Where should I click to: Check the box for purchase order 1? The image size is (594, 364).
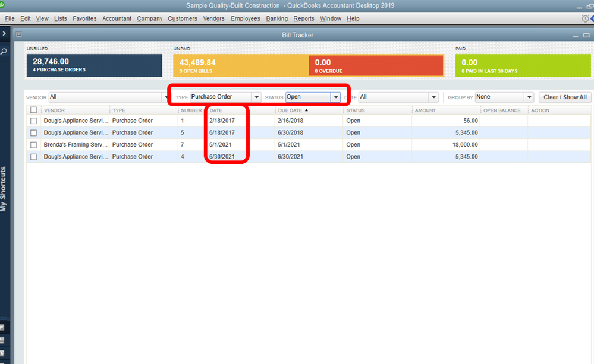pos(34,121)
